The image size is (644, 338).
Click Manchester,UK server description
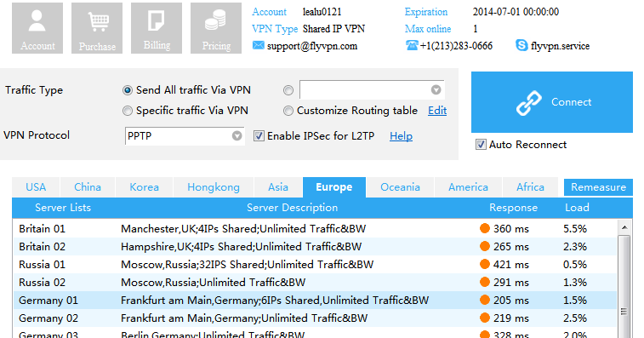pyautogui.click(x=243, y=229)
